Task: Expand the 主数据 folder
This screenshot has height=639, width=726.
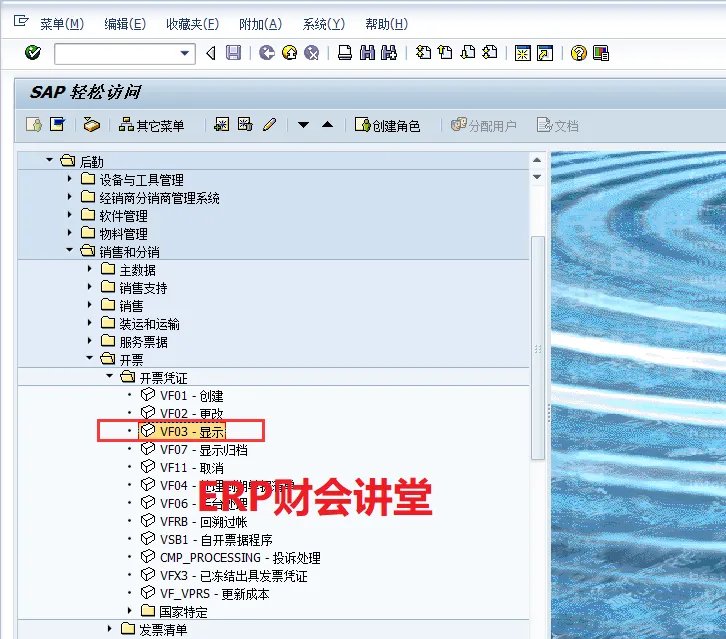Action: point(89,269)
